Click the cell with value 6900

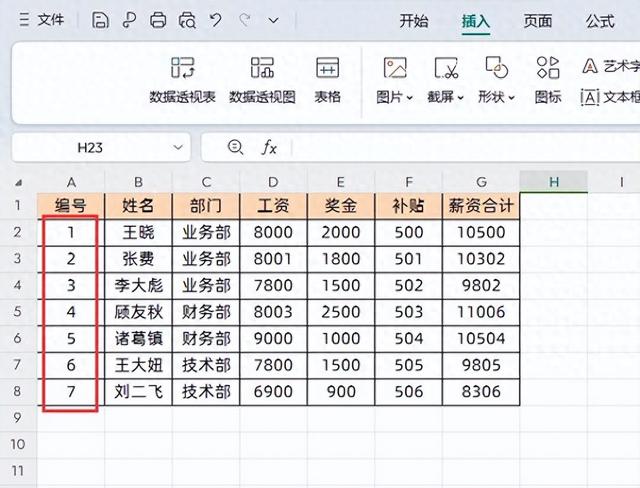273,392
